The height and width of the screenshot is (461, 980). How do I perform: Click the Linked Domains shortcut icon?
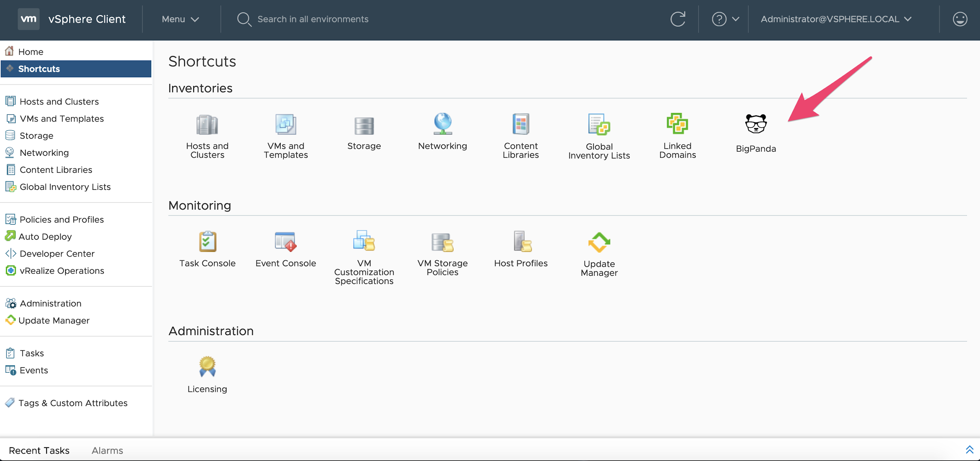(677, 124)
